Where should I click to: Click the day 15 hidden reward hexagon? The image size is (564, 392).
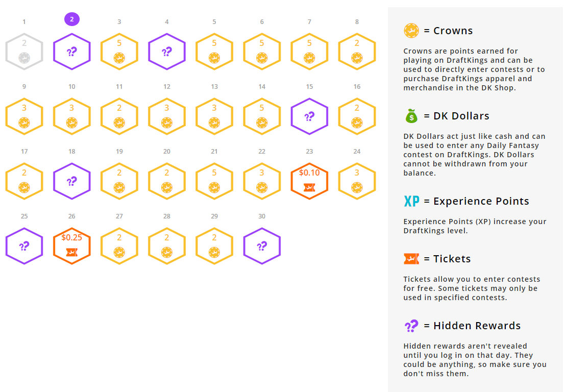point(309,116)
